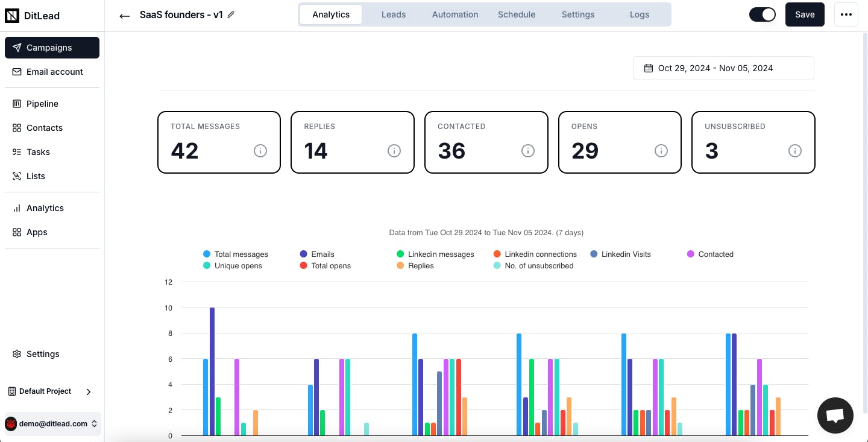Open the Pipeline panel
This screenshot has height=442, width=868.
point(16,104)
